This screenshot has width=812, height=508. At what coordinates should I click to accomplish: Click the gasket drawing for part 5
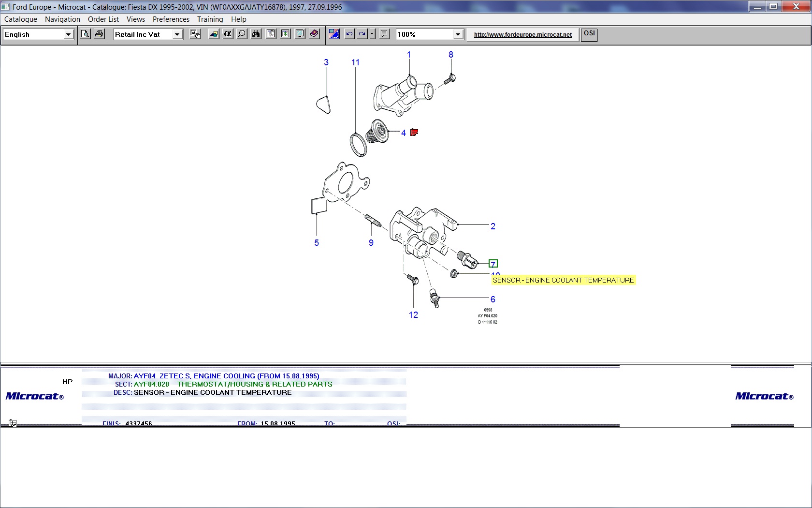click(x=340, y=188)
